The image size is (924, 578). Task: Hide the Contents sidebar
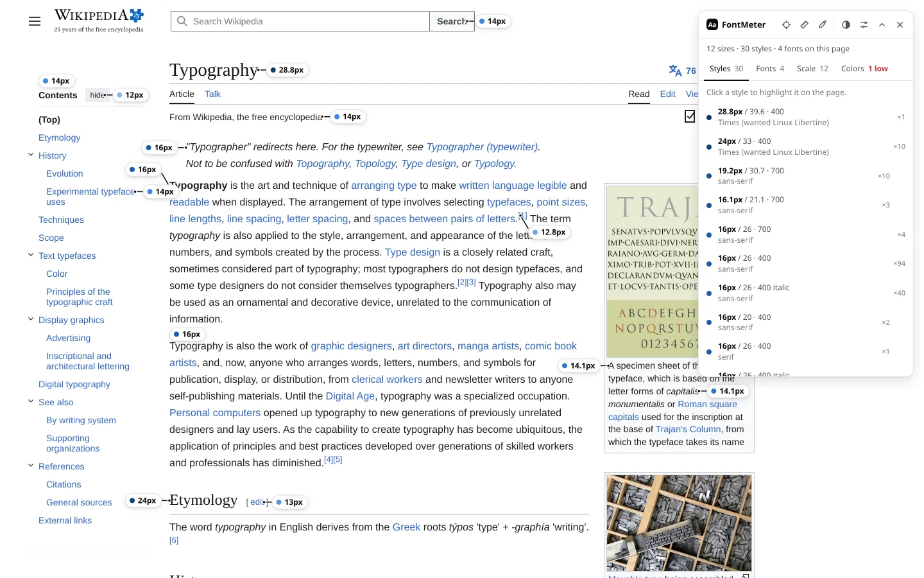click(x=98, y=95)
